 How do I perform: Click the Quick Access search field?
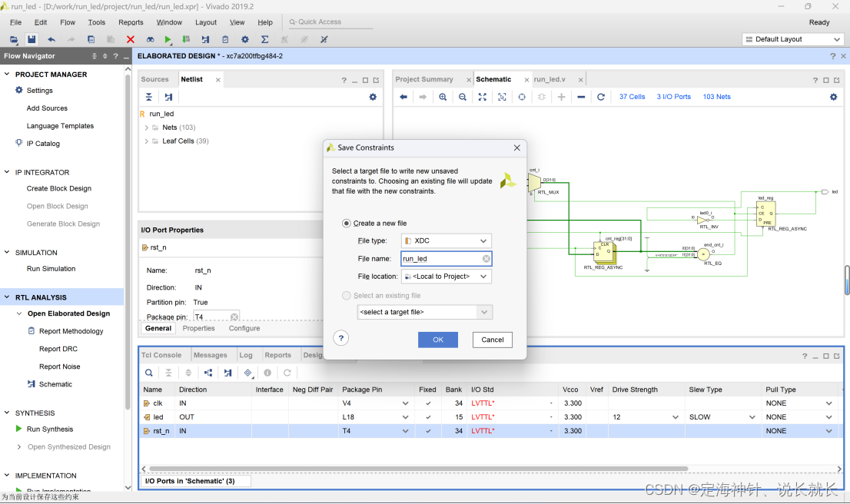coord(330,22)
